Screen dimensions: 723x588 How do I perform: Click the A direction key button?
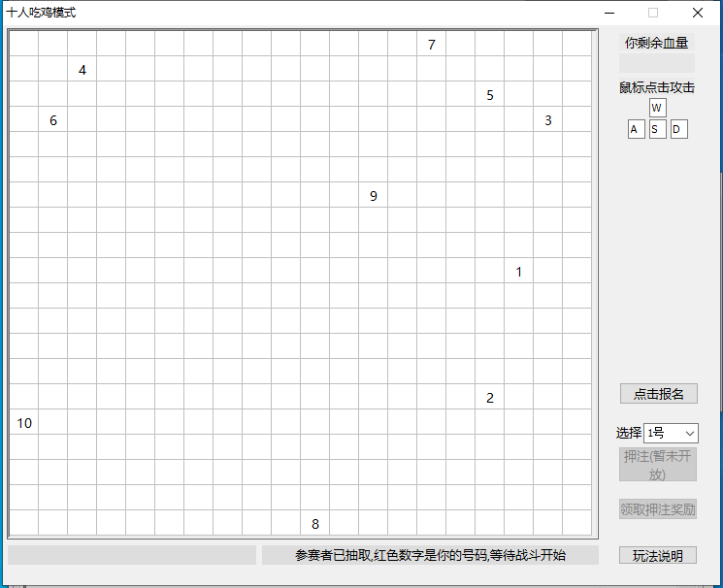point(637,129)
